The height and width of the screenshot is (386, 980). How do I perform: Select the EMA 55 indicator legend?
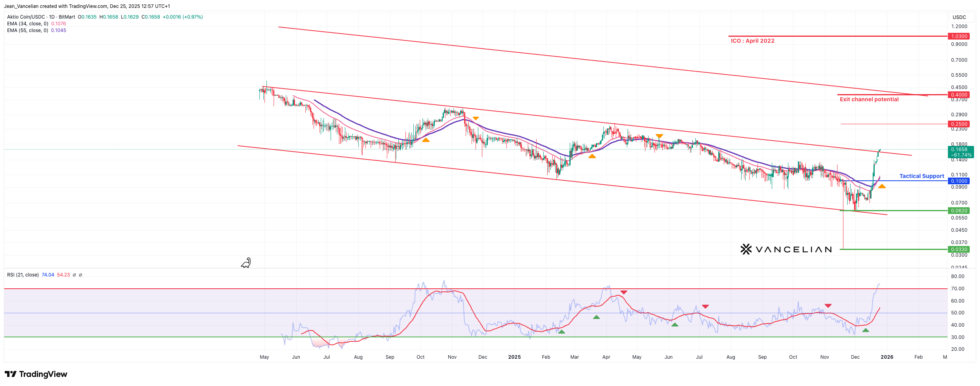28,30
